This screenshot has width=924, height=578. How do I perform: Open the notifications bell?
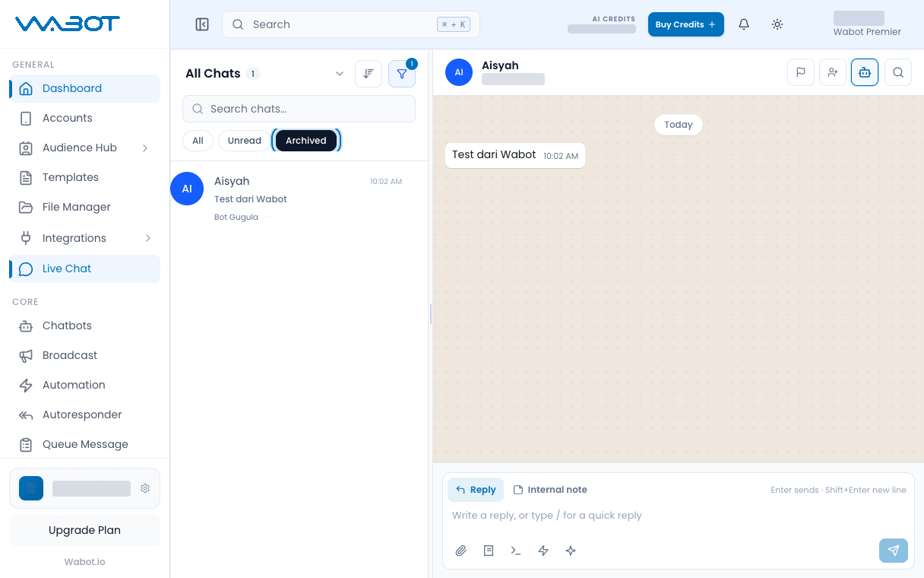pos(744,24)
